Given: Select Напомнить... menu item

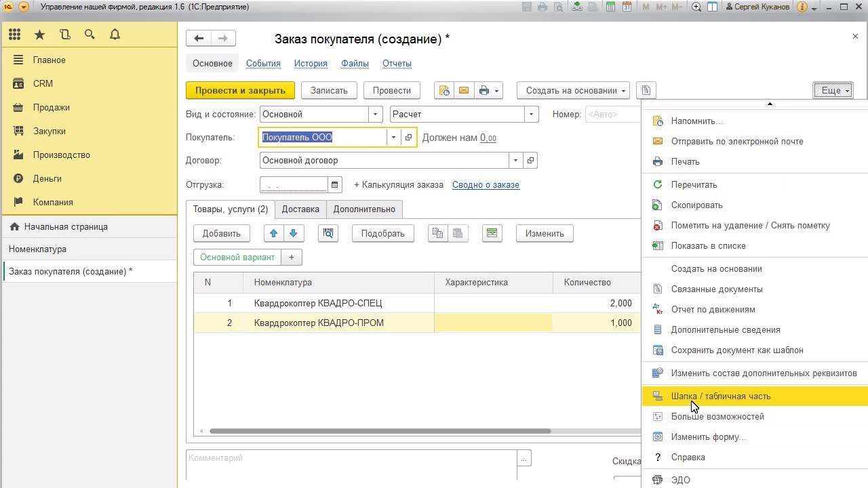Looking at the screenshot, I should [x=755, y=121].
